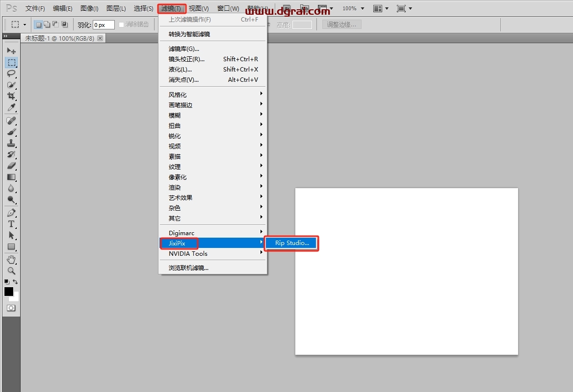Click the 高度 height input field
Screen dimensions: 573x392
pos(302,25)
